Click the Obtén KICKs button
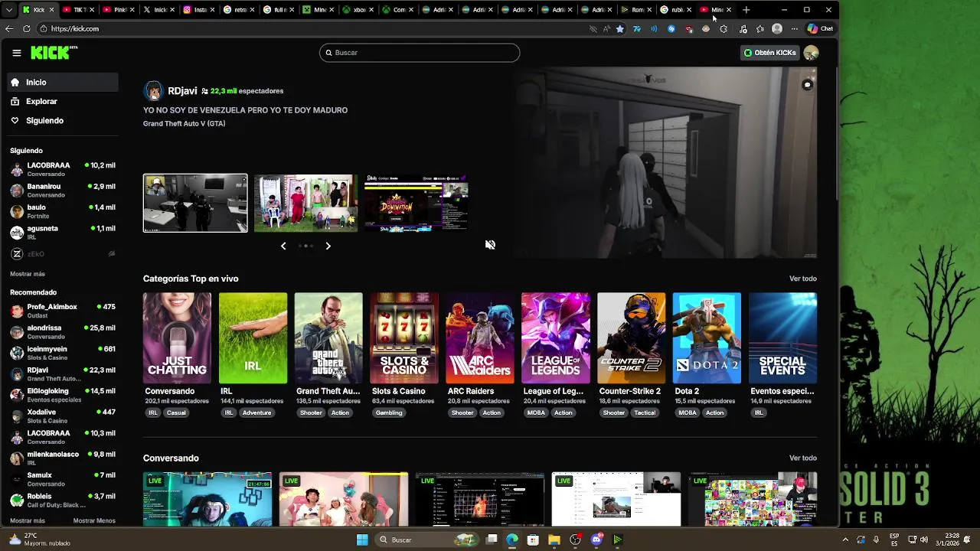Screen dimensions: 980x551 (x=770, y=53)
